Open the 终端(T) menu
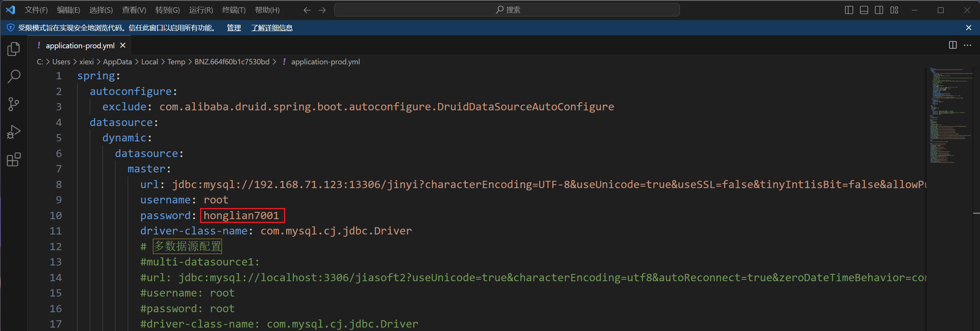The height and width of the screenshot is (331, 980). [x=234, y=10]
